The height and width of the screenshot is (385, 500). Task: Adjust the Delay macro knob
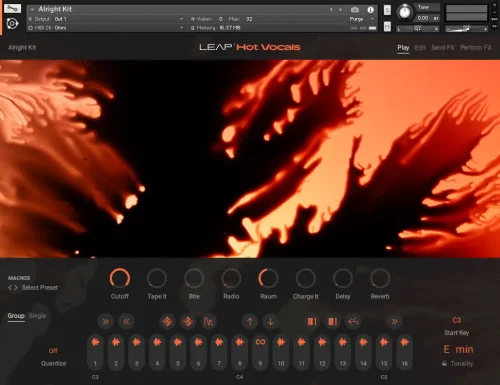click(x=343, y=278)
